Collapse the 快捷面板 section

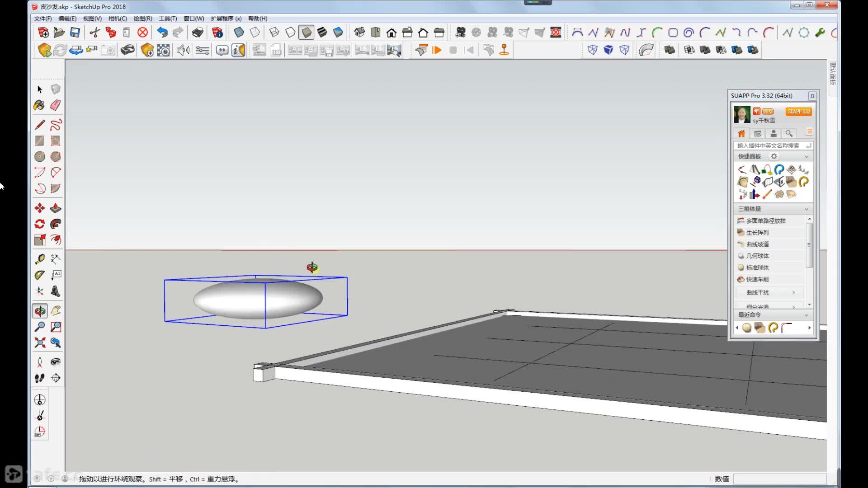tap(807, 157)
